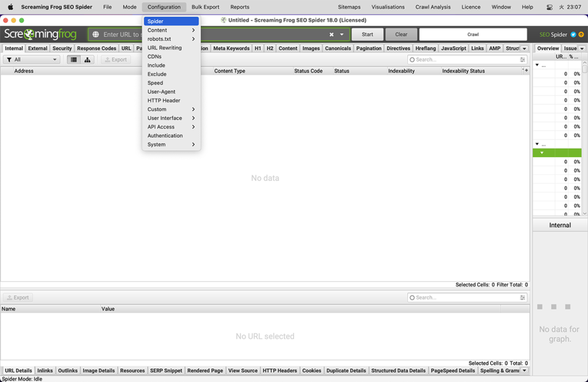Open the Mode menu

coord(129,7)
